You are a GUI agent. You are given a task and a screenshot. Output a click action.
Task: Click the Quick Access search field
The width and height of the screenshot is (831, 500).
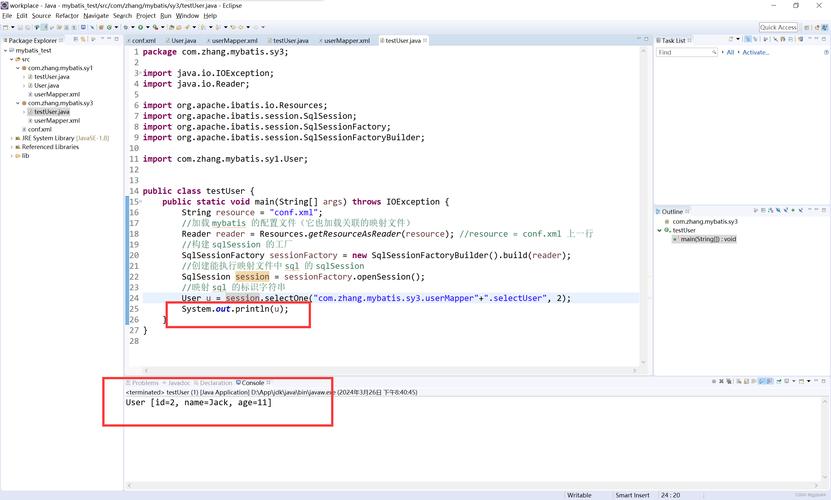click(778, 27)
